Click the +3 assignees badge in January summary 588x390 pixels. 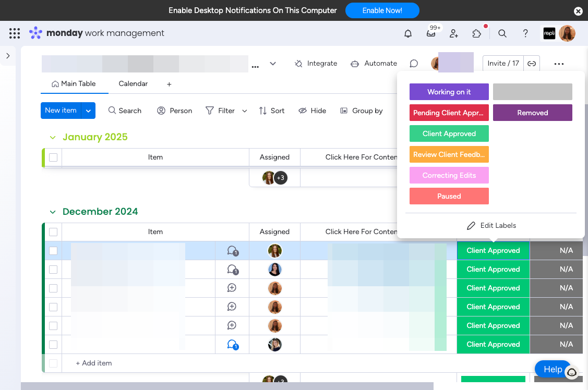281,178
